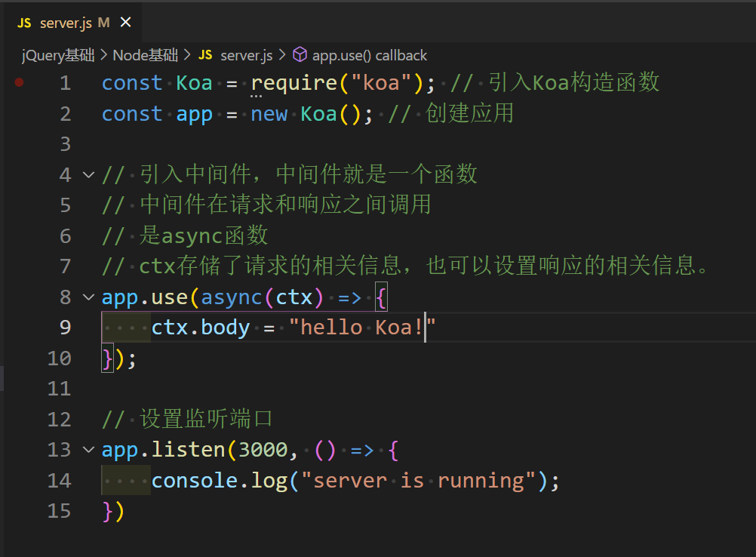Screen dimensions: 756x557
Task: Open Node基础 breadcrumb folder
Action: click(145, 55)
